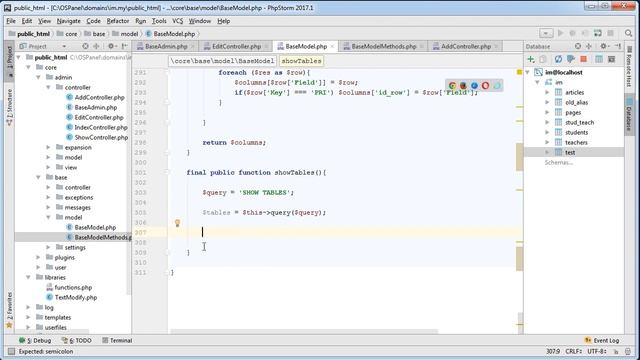The height and width of the screenshot is (360, 640).
Task: Click UTF-8 encoding in status bar
Action: pos(597,351)
